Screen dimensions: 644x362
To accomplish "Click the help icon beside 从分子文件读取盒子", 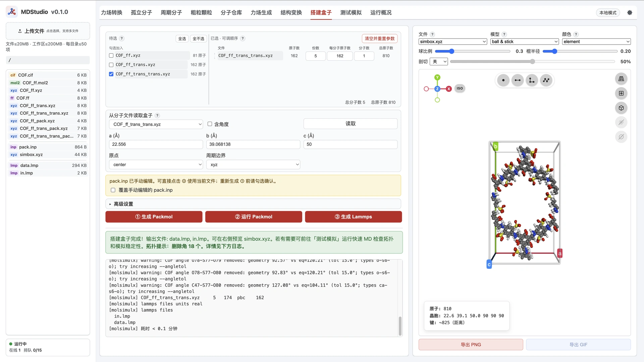I will [x=157, y=116].
